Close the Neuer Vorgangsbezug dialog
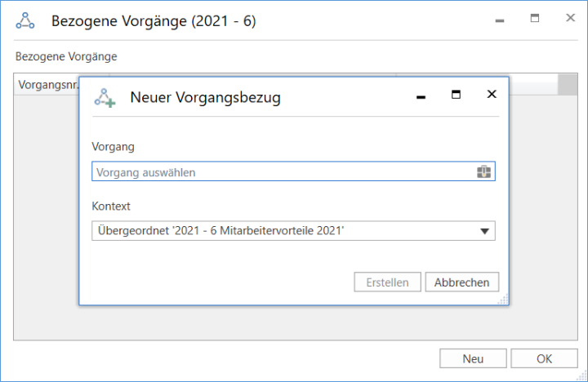This screenshot has height=382, width=588. pyautogui.click(x=492, y=95)
